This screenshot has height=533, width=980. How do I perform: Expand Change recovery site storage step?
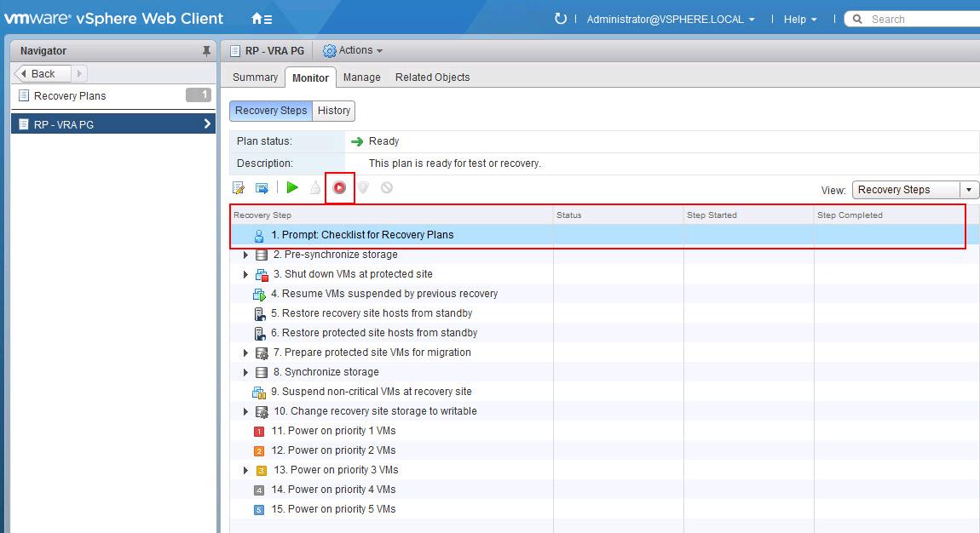click(245, 411)
